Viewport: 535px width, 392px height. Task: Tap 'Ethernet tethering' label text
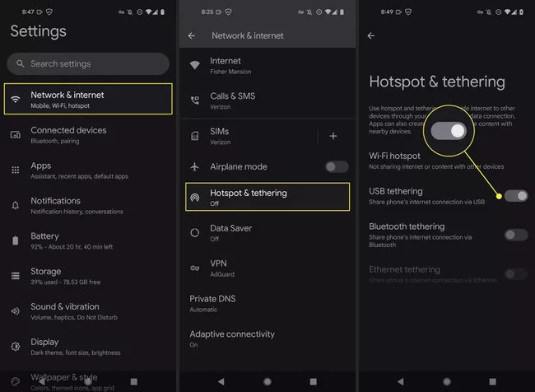(404, 269)
